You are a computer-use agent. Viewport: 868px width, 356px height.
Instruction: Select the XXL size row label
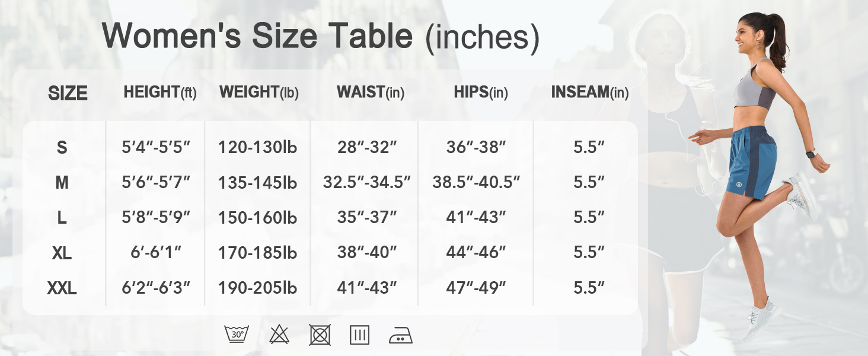pos(62,288)
